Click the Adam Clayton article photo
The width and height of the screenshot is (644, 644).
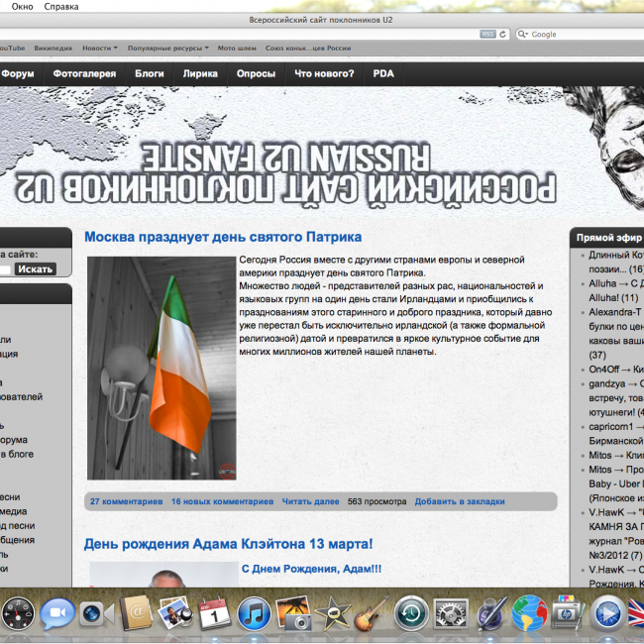pos(164,575)
